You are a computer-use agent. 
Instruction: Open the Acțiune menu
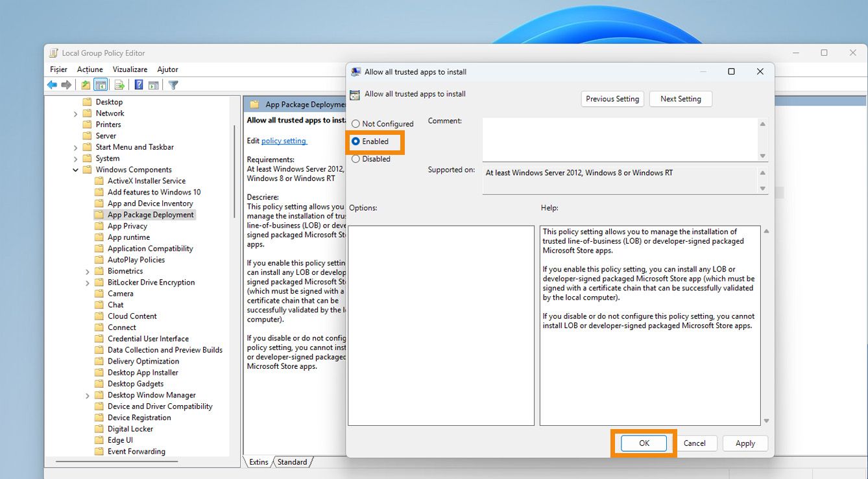[x=90, y=69]
